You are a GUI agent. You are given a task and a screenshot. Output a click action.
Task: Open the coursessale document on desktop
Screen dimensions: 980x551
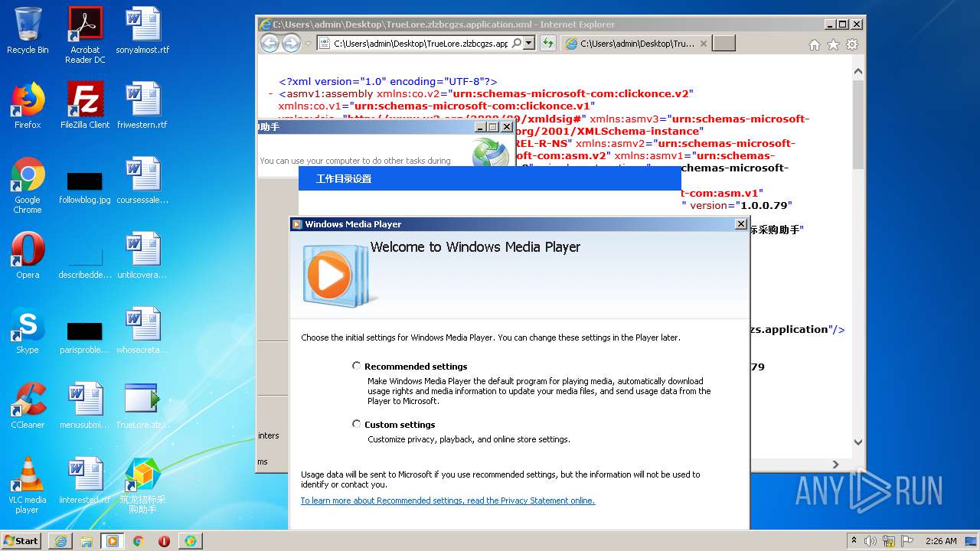pos(142,181)
